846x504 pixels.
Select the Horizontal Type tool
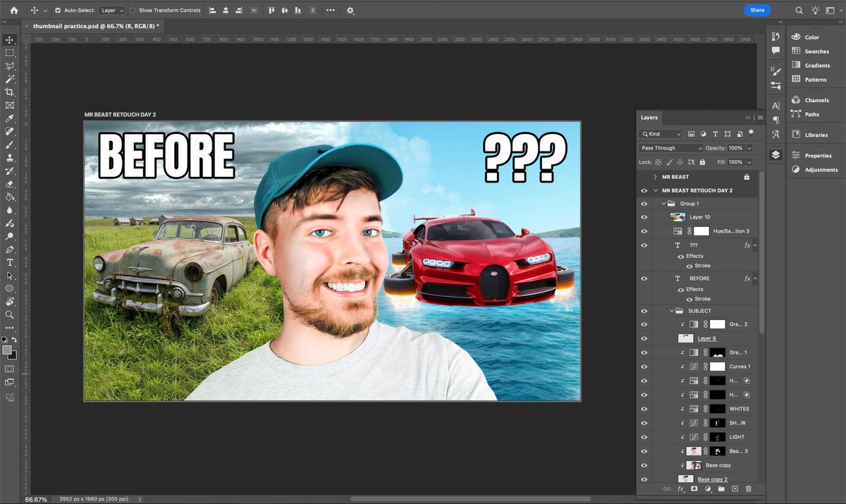tap(10, 262)
